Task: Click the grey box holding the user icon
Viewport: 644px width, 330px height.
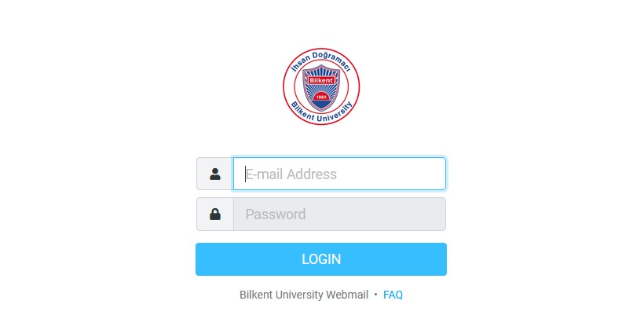Action: (215, 174)
